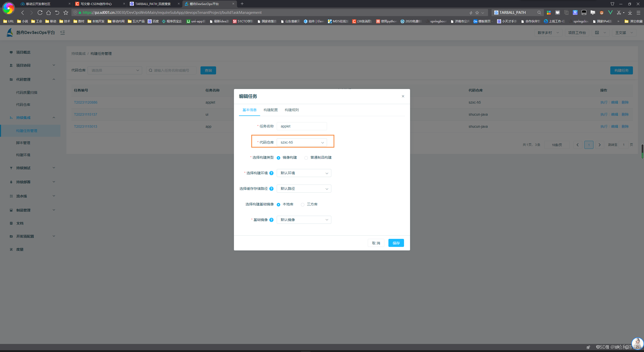The image size is (644, 352).
Task: Collapse the 代码管理 sidebar menu
Action: (30, 79)
